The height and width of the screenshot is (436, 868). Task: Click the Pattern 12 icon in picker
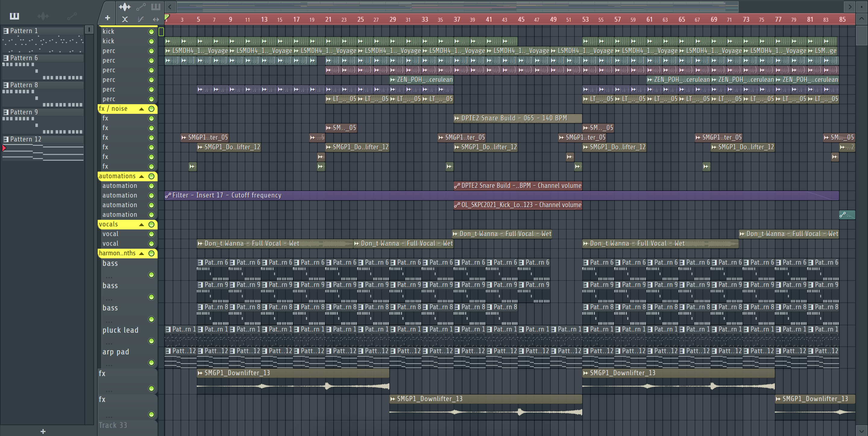coord(6,139)
